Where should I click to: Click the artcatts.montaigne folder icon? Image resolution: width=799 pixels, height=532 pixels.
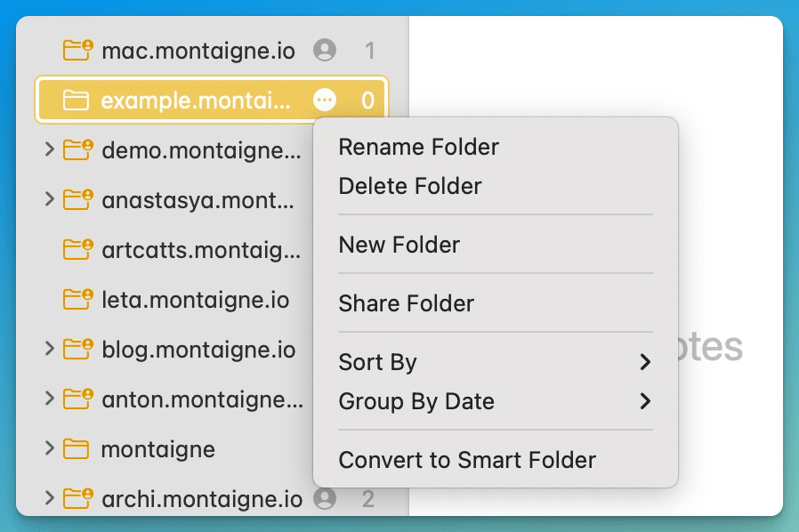click(78, 249)
